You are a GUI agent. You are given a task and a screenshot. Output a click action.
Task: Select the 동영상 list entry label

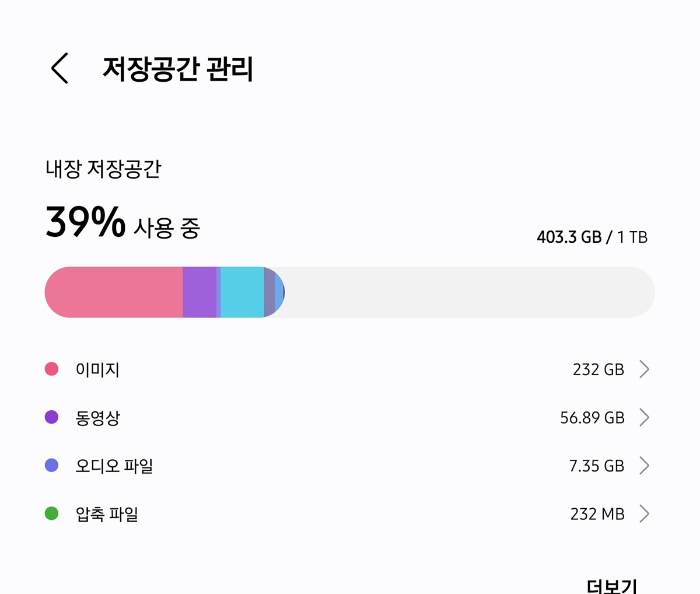click(x=97, y=418)
